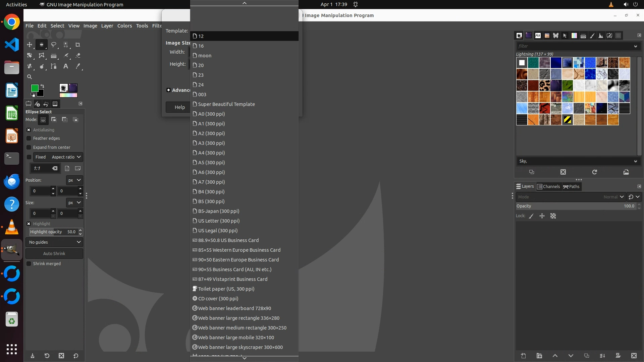Open the No guides dropdown
This screenshot has width=644, height=362.
coord(54,242)
